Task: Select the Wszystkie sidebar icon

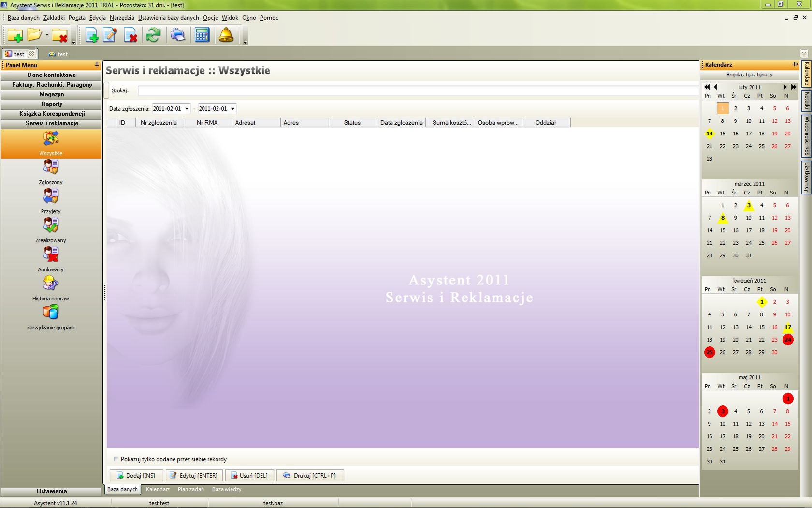Action: point(51,139)
